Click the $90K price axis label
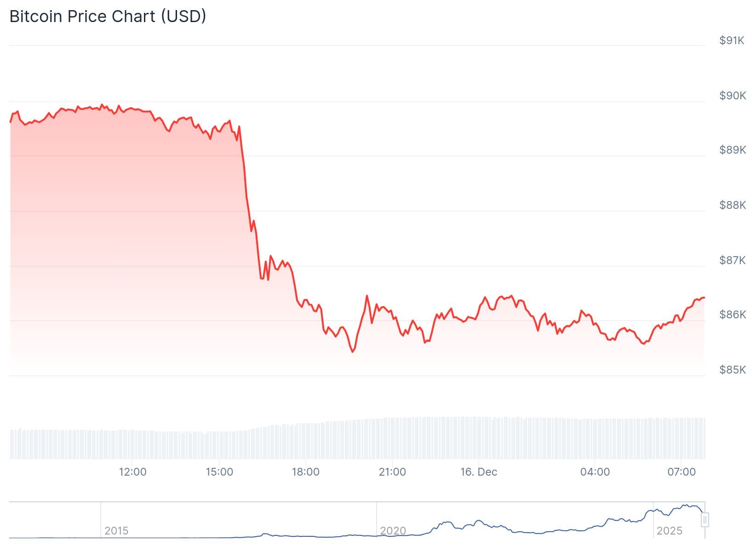Screen dimensions: 756x552 pyautogui.click(x=733, y=96)
